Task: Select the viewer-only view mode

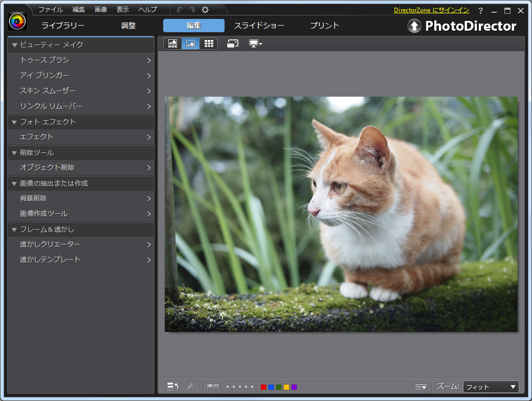Action: [x=190, y=43]
